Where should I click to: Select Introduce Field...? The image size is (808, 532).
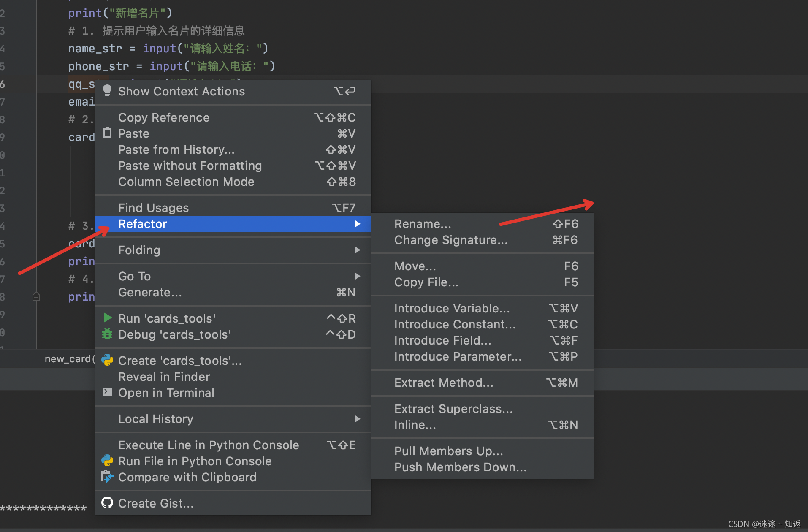coord(483,340)
